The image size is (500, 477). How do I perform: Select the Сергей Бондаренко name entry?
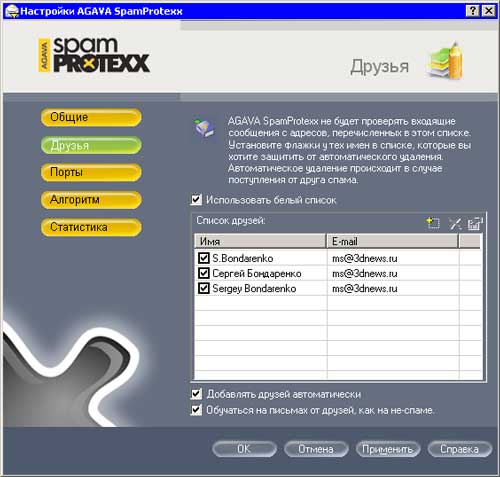(x=257, y=273)
